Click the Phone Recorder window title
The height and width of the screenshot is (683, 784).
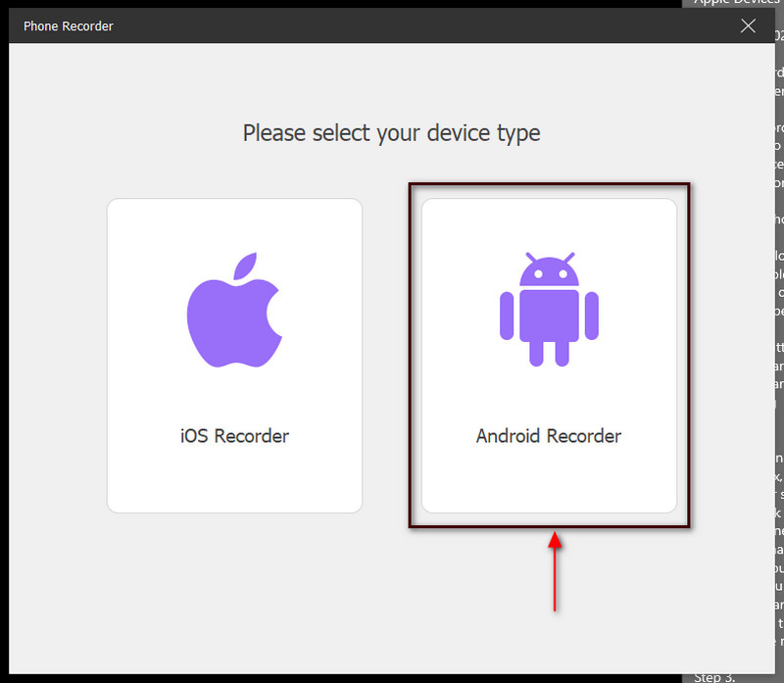[69, 26]
